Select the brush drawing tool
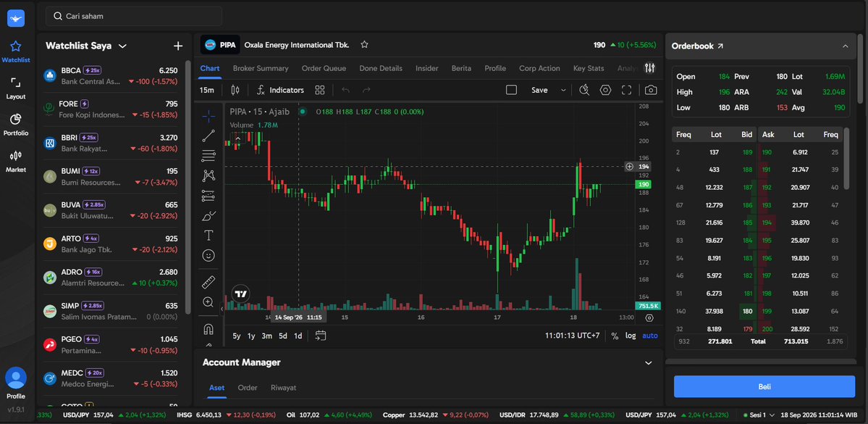868x424 pixels. point(208,215)
